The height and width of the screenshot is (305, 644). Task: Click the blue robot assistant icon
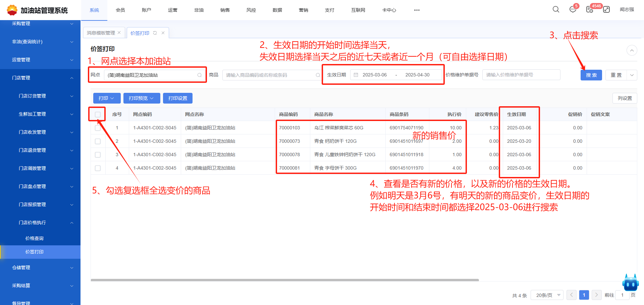630,283
